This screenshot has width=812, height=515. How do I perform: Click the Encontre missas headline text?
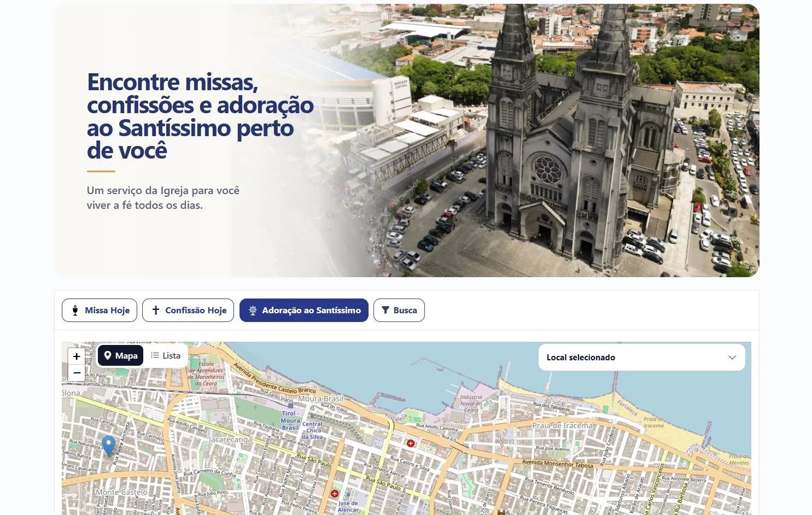click(x=200, y=116)
